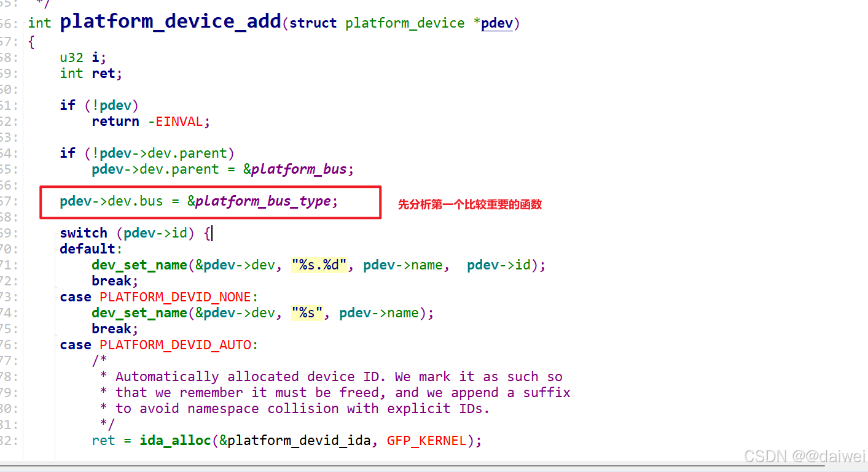Click the -EINVAL return value

pos(176,122)
